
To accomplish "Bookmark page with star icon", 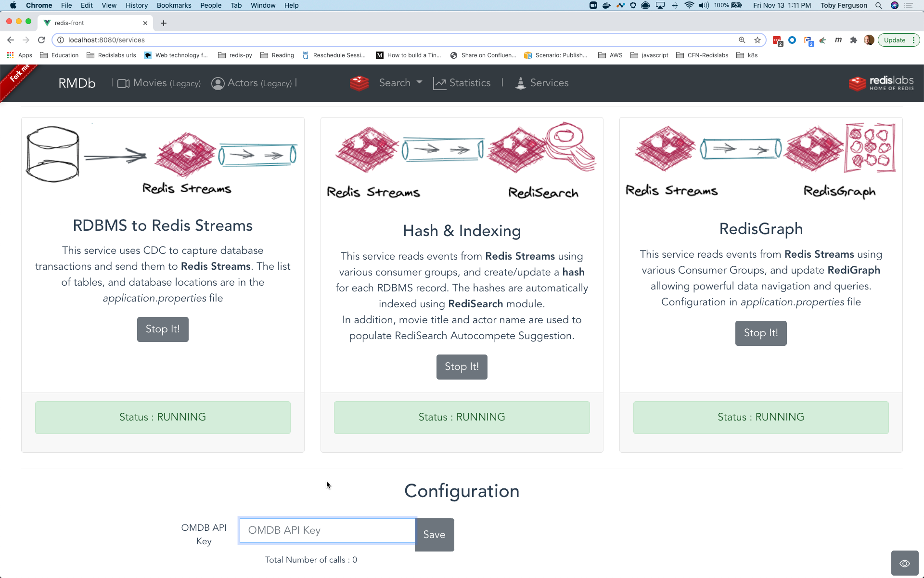I will pos(757,40).
